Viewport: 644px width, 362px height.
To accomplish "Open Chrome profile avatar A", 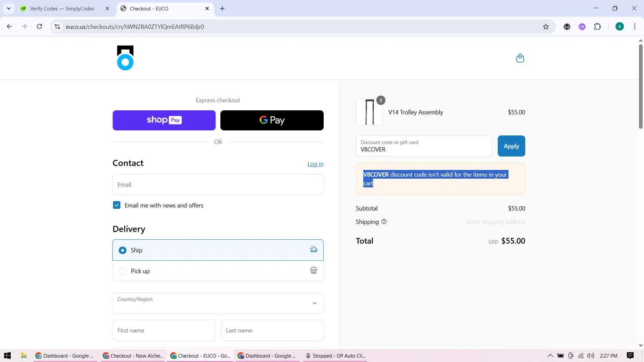I will (620, 27).
